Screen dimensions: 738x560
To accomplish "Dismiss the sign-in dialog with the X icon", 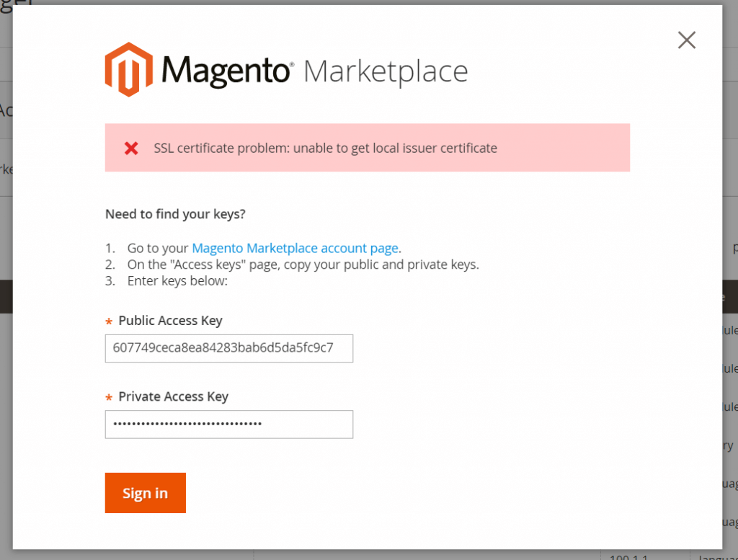I will pyautogui.click(x=686, y=40).
